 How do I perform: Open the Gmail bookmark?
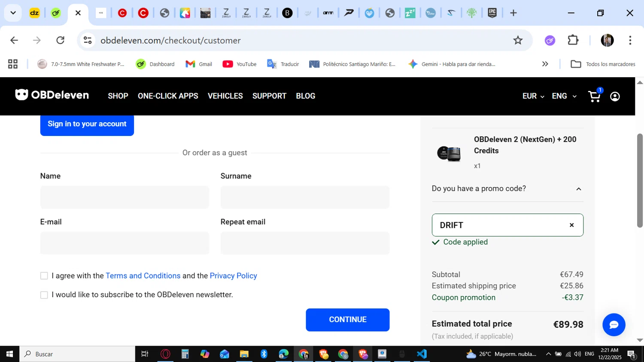pos(199,64)
